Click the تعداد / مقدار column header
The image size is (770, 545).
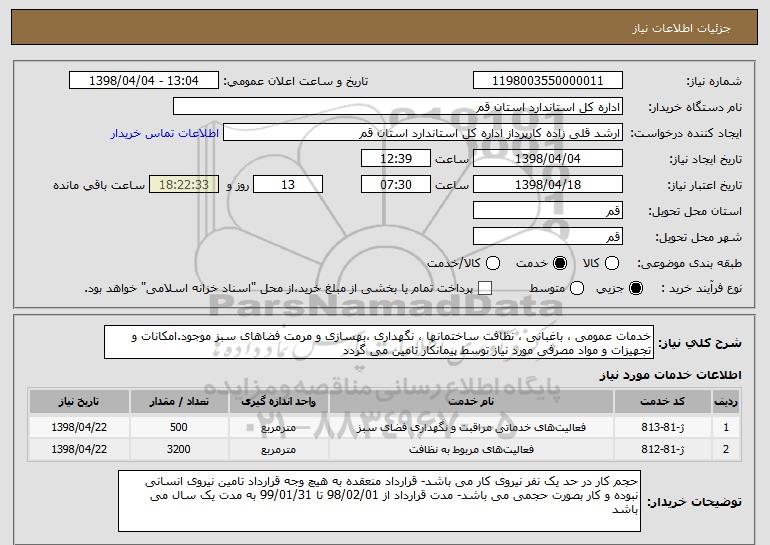(x=179, y=402)
